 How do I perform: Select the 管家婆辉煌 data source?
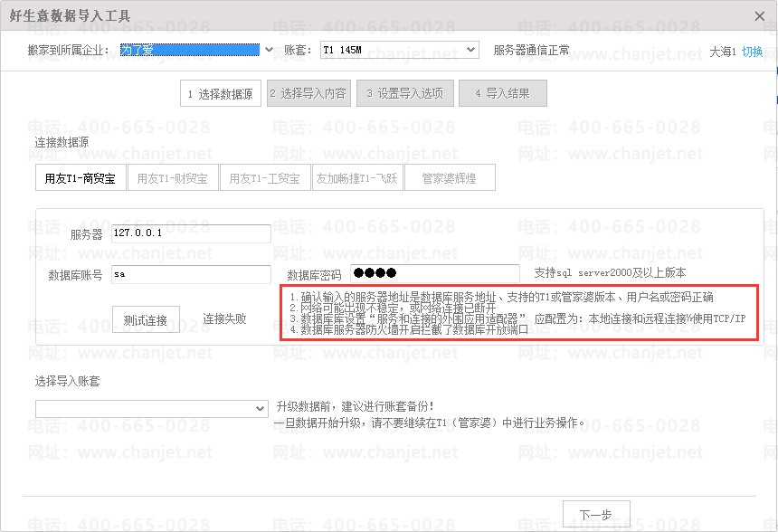pyautogui.click(x=450, y=178)
